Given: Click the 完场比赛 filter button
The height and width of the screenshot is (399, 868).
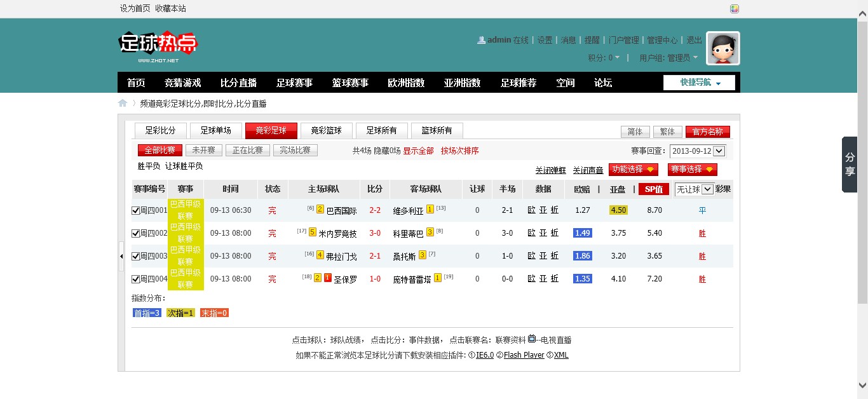Looking at the screenshot, I should [x=295, y=151].
